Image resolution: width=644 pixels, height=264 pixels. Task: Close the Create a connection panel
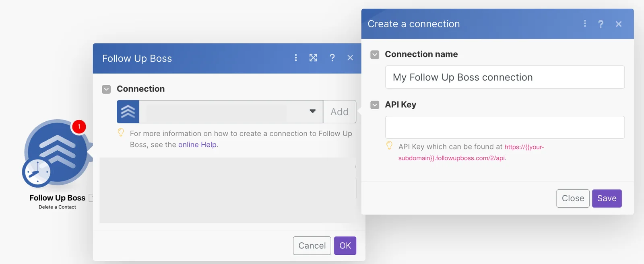pos(619,24)
